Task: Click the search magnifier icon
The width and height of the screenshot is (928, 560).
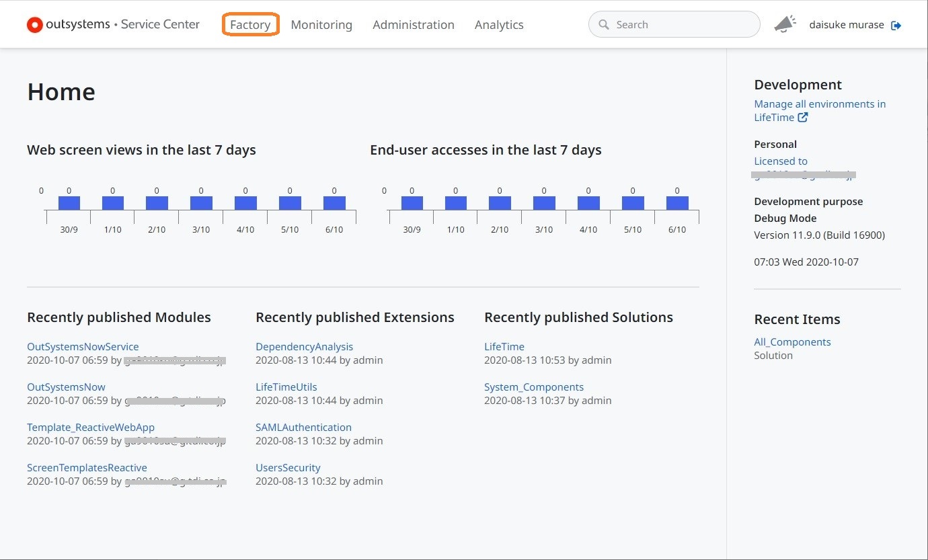Action: click(x=603, y=25)
